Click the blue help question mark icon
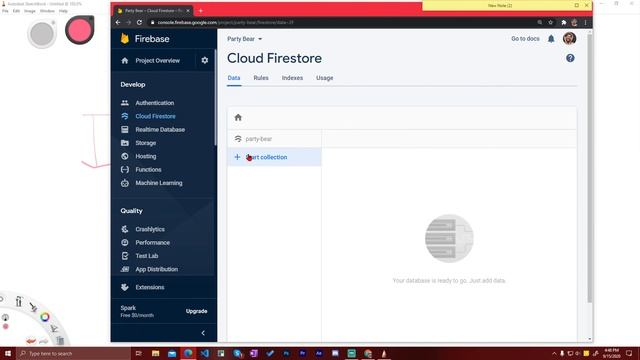 (x=570, y=58)
